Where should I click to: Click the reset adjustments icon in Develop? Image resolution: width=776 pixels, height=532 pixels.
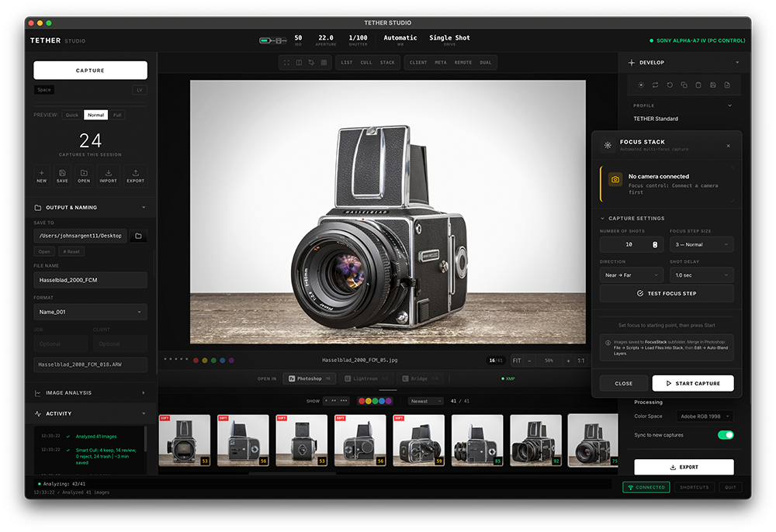pos(670,85)
